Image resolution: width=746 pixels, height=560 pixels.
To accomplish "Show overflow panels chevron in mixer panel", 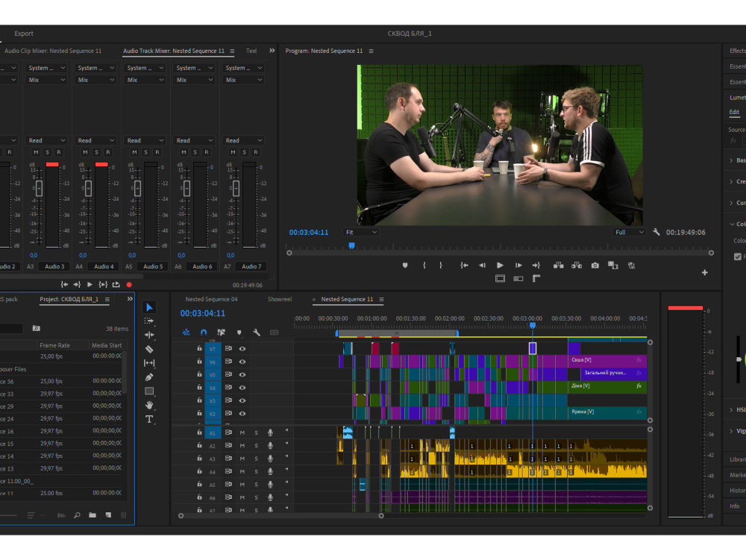I will click(x=272, y=51).
